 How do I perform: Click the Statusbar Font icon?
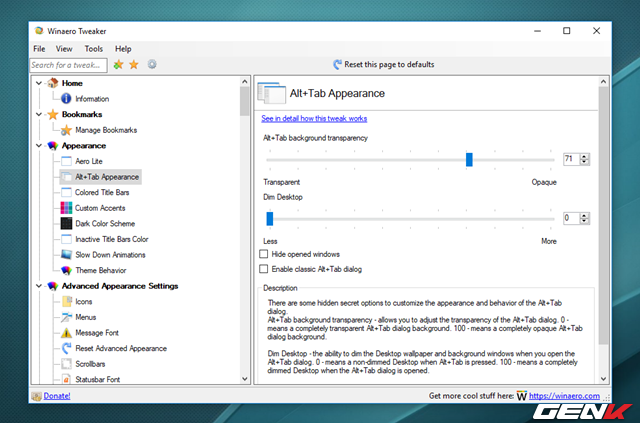pyautogui.click(x=66, y=379)
